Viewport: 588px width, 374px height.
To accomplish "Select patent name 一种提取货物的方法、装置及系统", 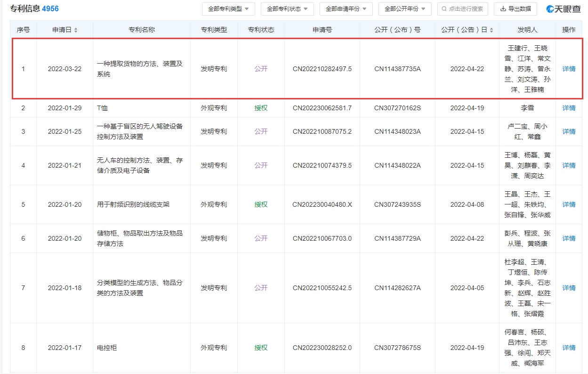I will point(140,69).
